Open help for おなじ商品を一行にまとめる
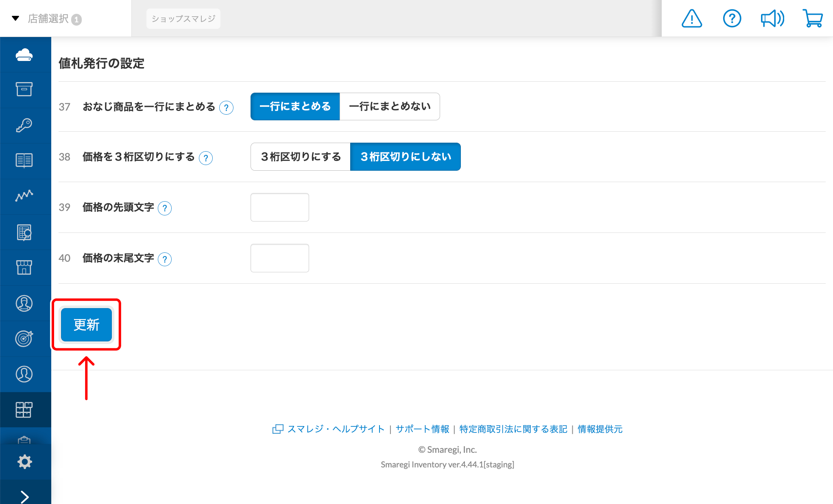833x504 pixels. 227,108
